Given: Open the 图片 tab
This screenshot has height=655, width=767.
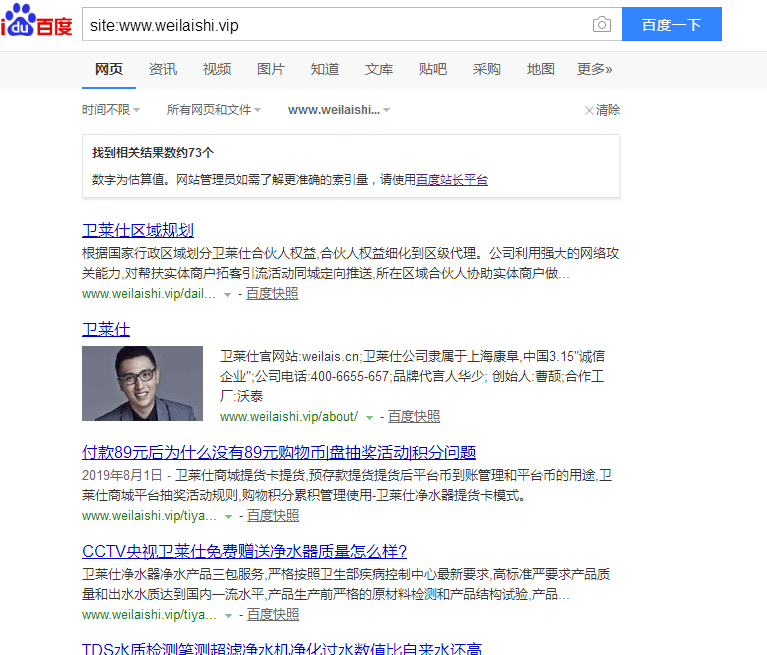Looking at the screenshot, I should coord(271,69).
